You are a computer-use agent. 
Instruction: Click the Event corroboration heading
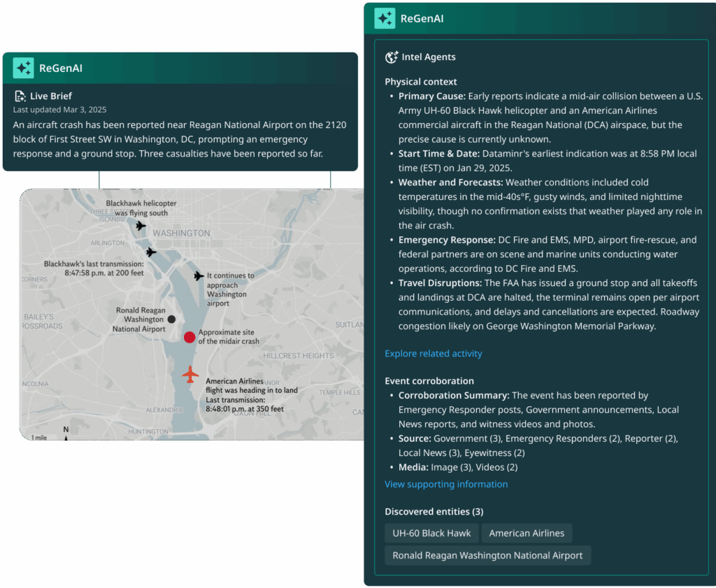click(429, 381)
